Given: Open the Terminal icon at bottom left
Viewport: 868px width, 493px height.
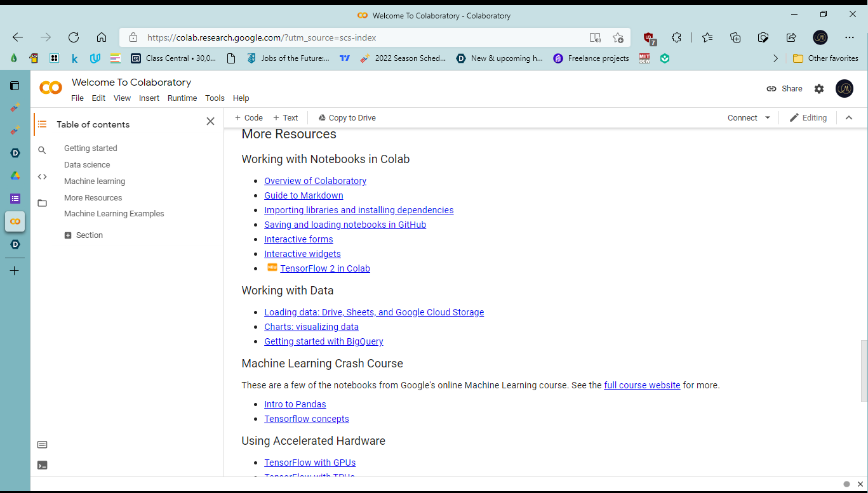Looking at the screenshot, I should tap(42, 465).
